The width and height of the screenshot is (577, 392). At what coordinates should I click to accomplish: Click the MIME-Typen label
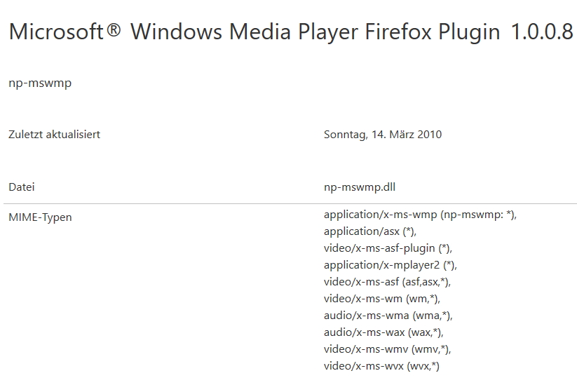click(40, 217)
